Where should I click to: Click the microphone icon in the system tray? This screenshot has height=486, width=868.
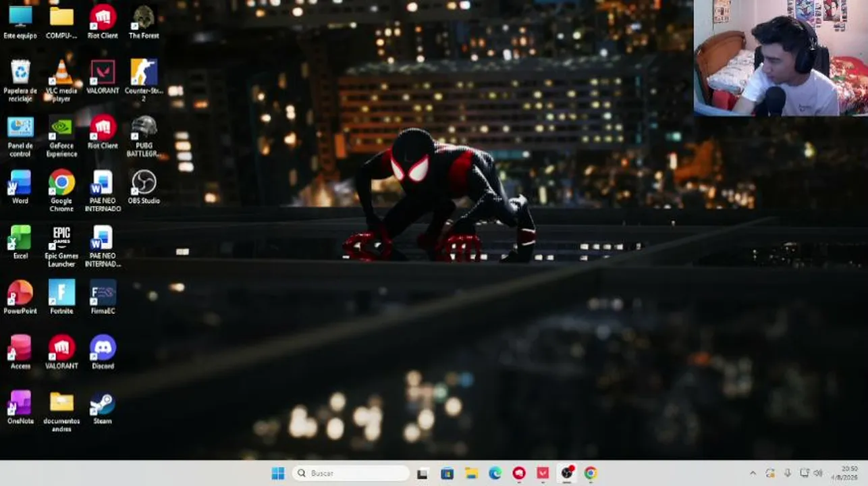click(x=788, y=473)
